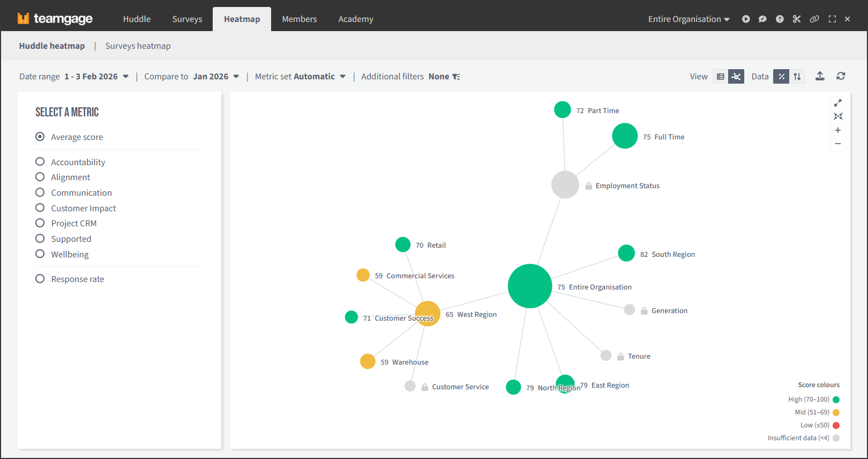The image size is (868, 459).
Task: Expand the Entire Organisation selector
Action: (x=689, y=19)
